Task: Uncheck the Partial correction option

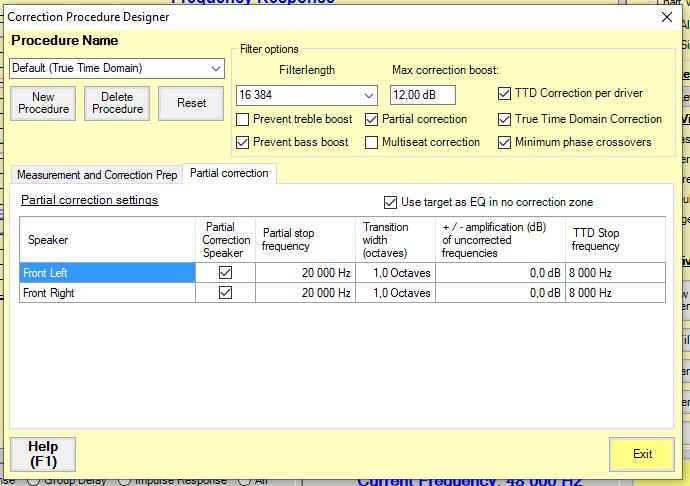Action: [372, 119]
